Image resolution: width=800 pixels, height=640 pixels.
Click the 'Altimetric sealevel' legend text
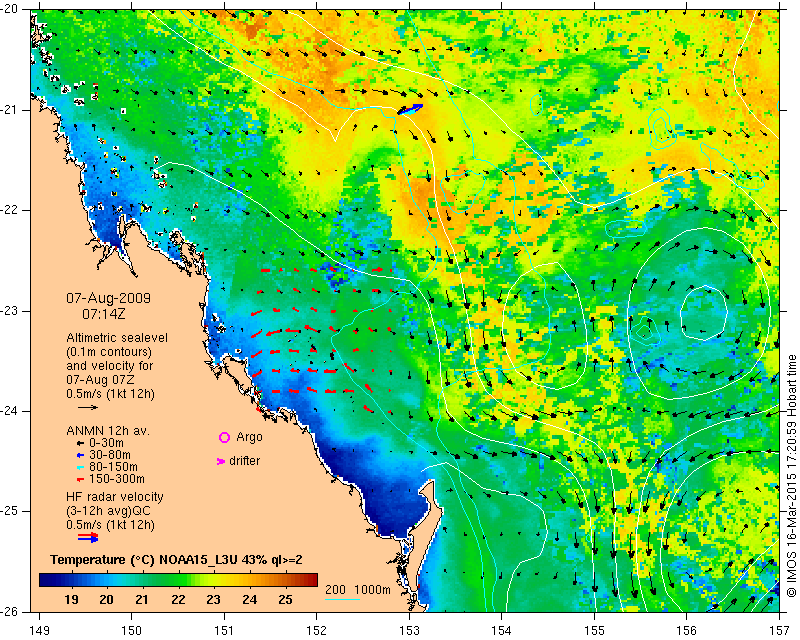point(117,338)
